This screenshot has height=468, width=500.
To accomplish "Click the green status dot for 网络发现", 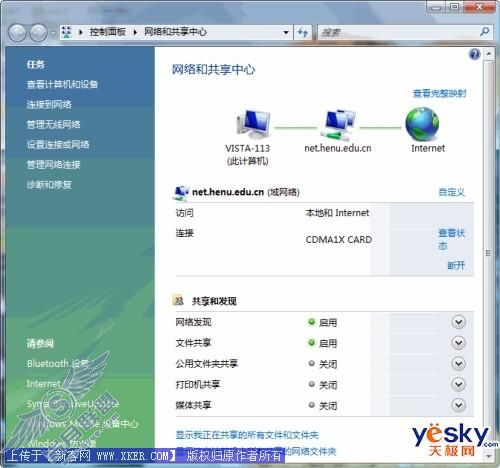I will coord(311,322).
